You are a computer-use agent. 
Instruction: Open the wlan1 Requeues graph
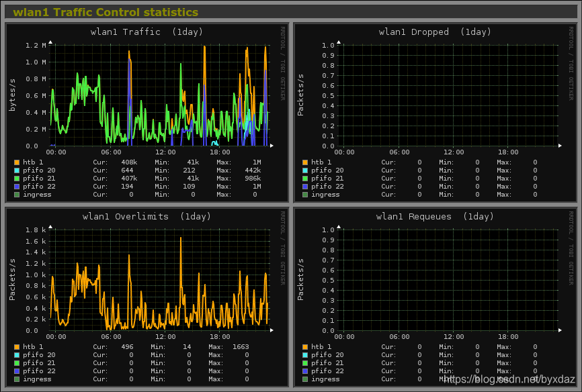click(435, 297)
